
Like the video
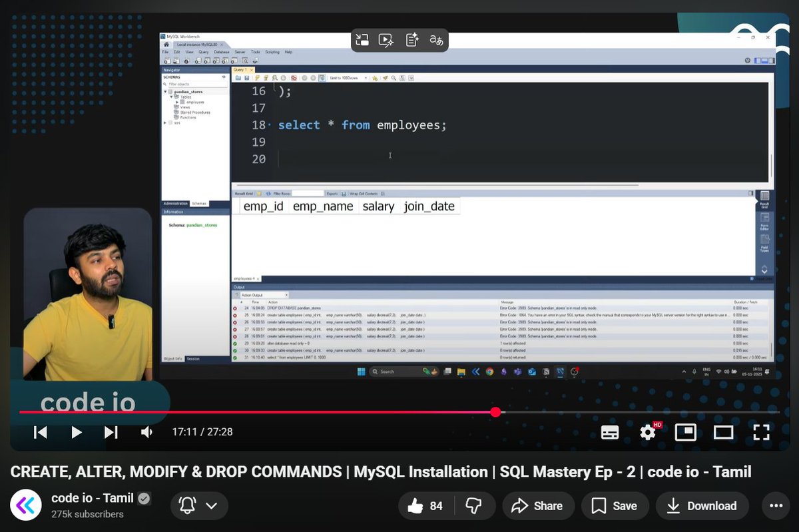[x=415, y=505]
